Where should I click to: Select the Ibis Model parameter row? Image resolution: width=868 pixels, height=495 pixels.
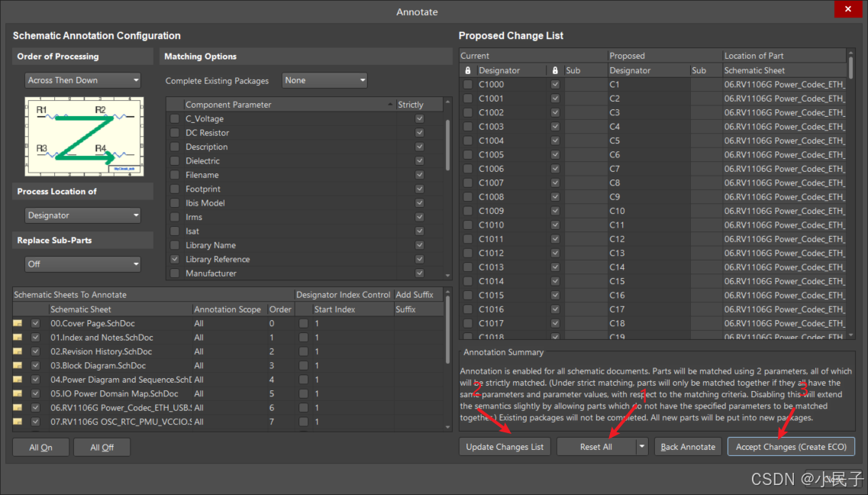pyautogui.click(x=289, y=203)
